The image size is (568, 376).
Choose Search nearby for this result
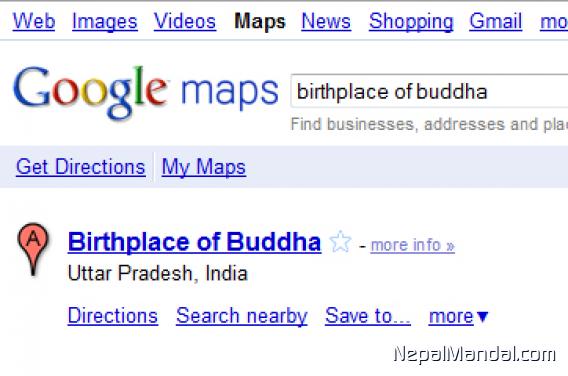pyautogui.click(x=242, y=316)
